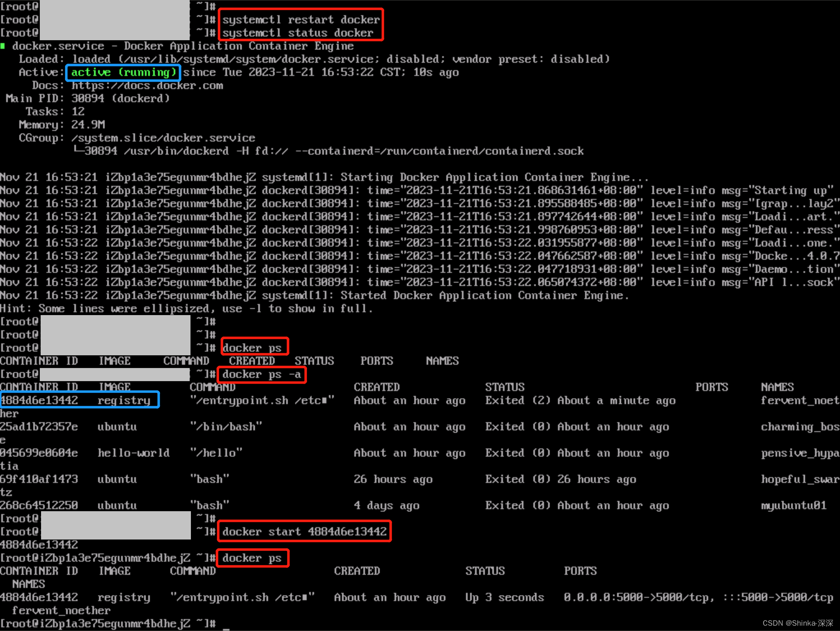
Task: Click the fervent_noether name at the bottom
Action: [x=61, y=610]
